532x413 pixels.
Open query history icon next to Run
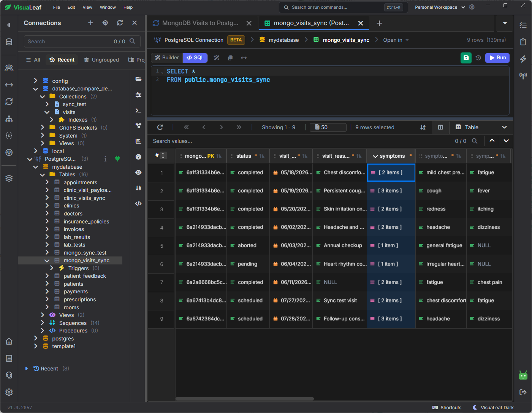[x=478, y=58]
